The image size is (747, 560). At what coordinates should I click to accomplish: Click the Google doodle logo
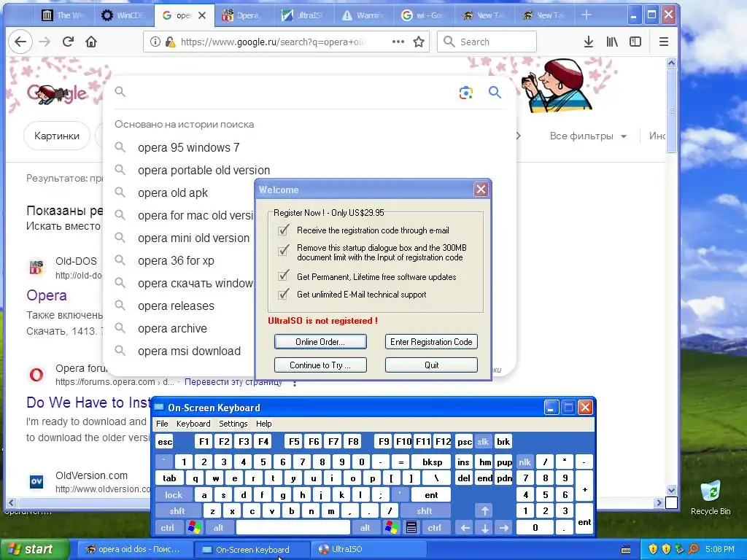click(57, 93)
